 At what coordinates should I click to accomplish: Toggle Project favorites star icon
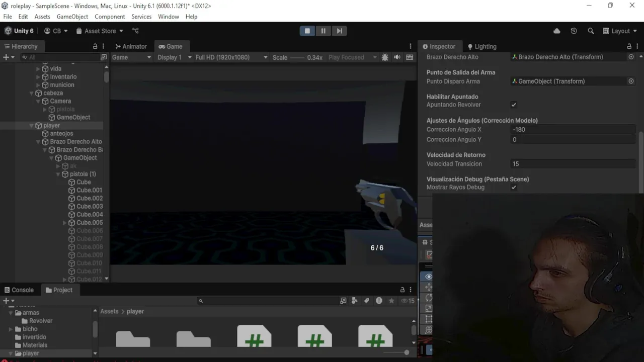tap(391, 301)
